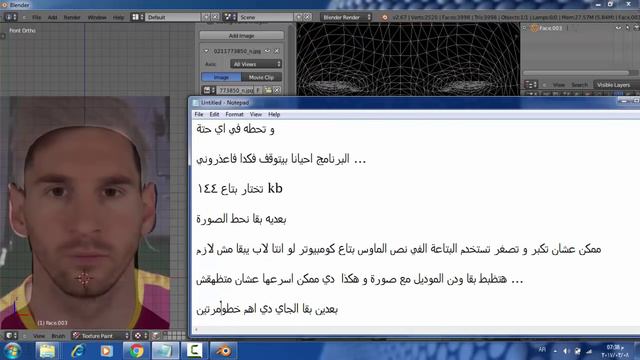Click the outliner horizontal scrollbar
Image resolution: width=640 pixels, height=360 pixels.
576,73
